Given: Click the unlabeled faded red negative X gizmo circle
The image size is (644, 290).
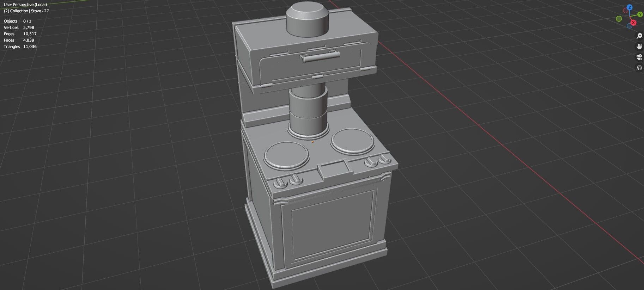Looking at the screenshot, I should click(x=626, y=11).
